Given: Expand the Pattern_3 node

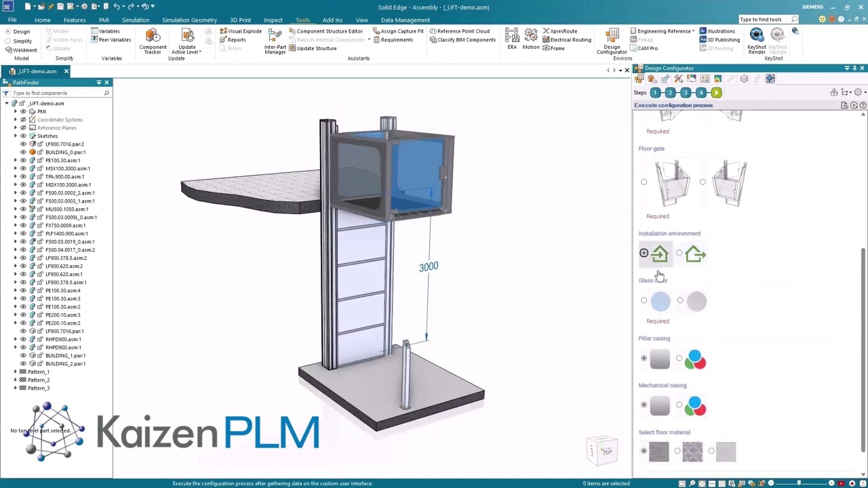Looking at the screenshot, I should click(x=16, y=388).
